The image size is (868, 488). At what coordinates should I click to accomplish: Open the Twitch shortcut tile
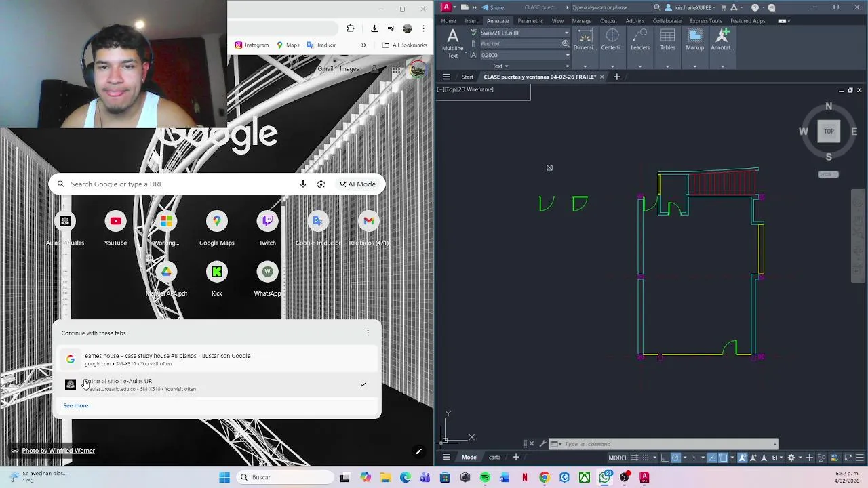pyautogui.click(x=267, y=229)
